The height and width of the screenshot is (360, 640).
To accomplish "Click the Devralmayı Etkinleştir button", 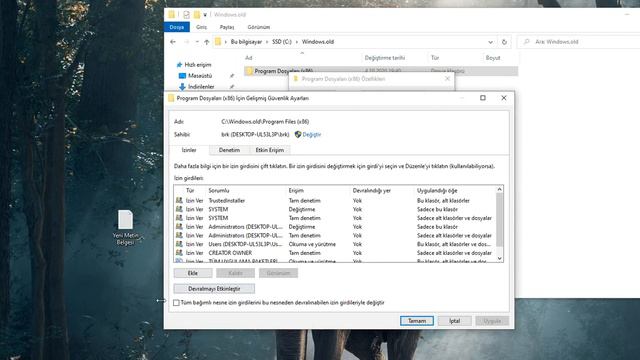I will 214,289.
